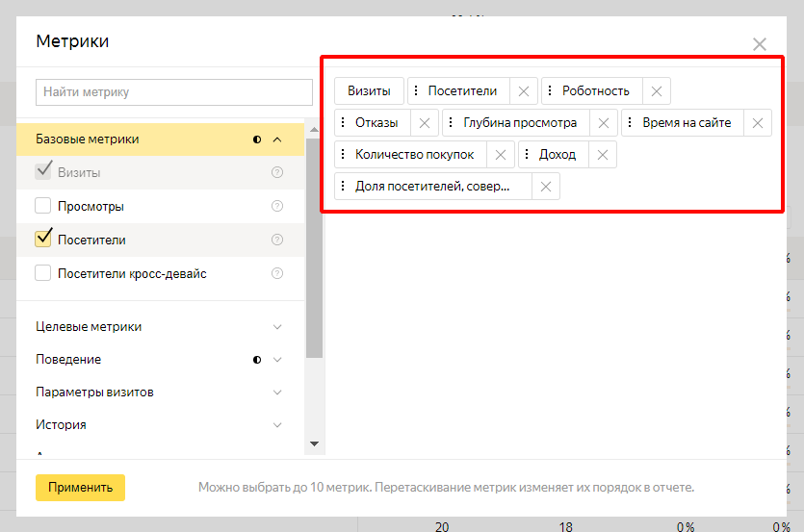The height and width of the screenshot is (532, 804).
Task: Remove the Роботность metric chip
Action: pyautogui.click(x=656, y=91)
